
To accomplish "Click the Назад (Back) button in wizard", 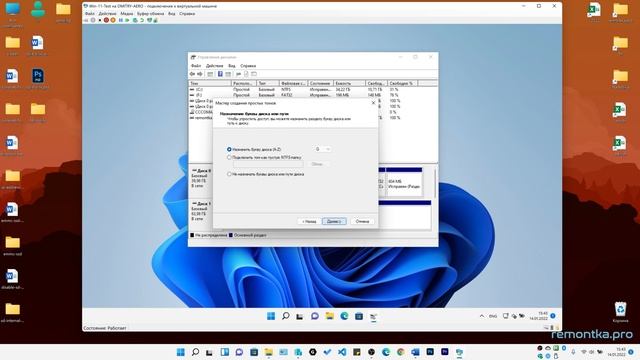I will coord(309,221).
